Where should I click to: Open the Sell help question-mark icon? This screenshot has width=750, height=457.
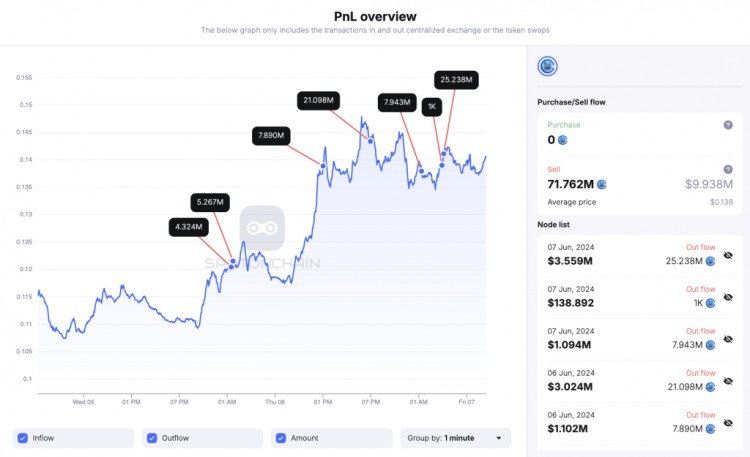[x=728, y=169]
